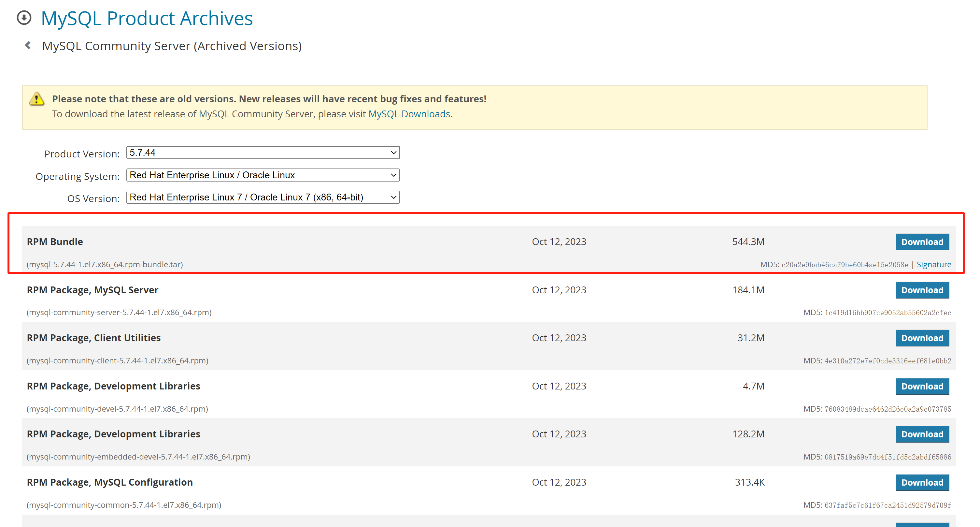980x527 pixels.
Task: Open the Operating System dropdown
Action: click(x=263, y=175)
